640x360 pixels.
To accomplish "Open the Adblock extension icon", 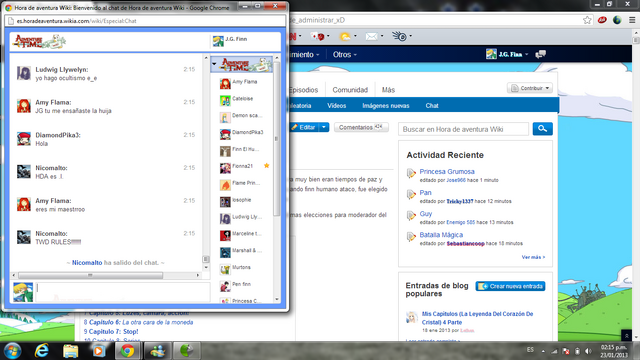I will tap(602, 20).
